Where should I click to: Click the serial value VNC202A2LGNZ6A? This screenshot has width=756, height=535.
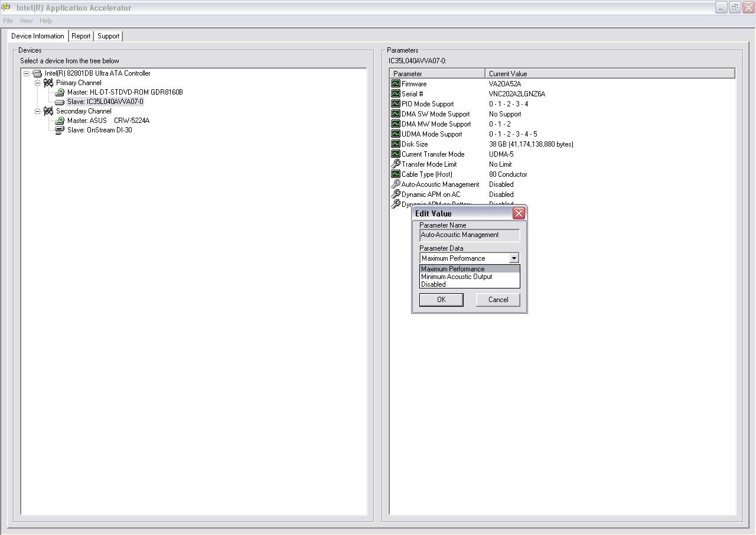pos(517,94)
